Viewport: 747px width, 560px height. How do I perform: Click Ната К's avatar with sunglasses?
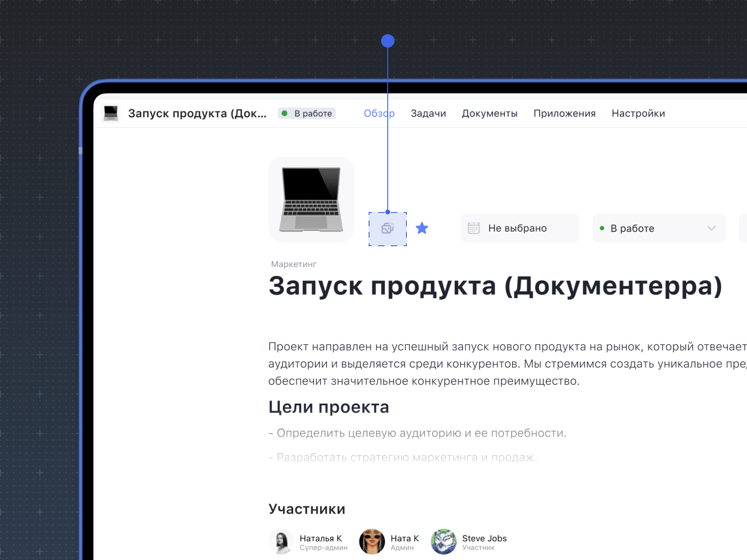(372, 541)
